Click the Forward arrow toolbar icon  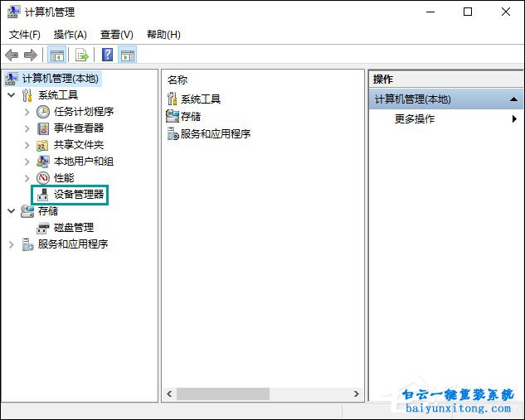tap(31, 55)
